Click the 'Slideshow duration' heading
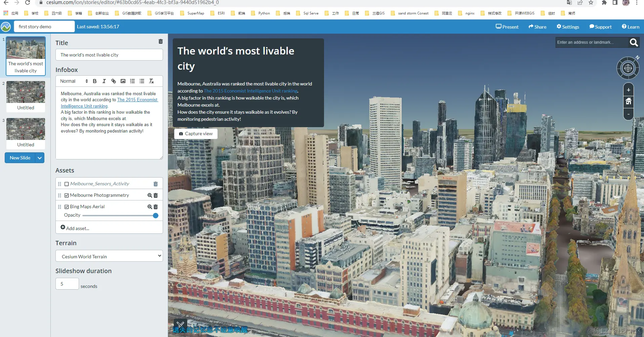This screenshot has height=337, width=644. (83, 271)
